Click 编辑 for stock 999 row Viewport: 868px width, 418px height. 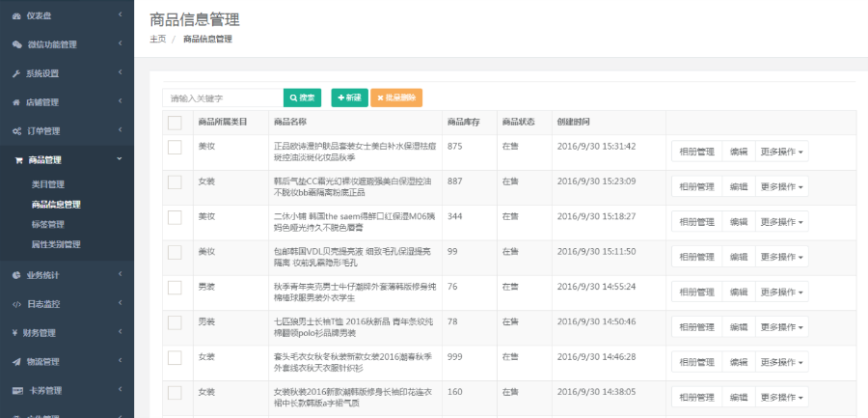click(739, 362)
